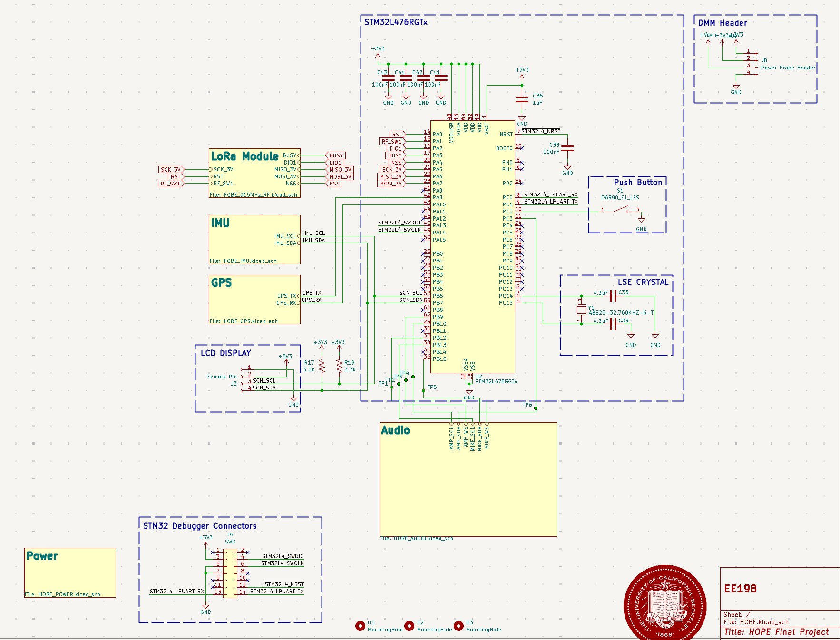Click the push button S1 symbol
This screenshot has width=840, height=640.
(621, 209)
